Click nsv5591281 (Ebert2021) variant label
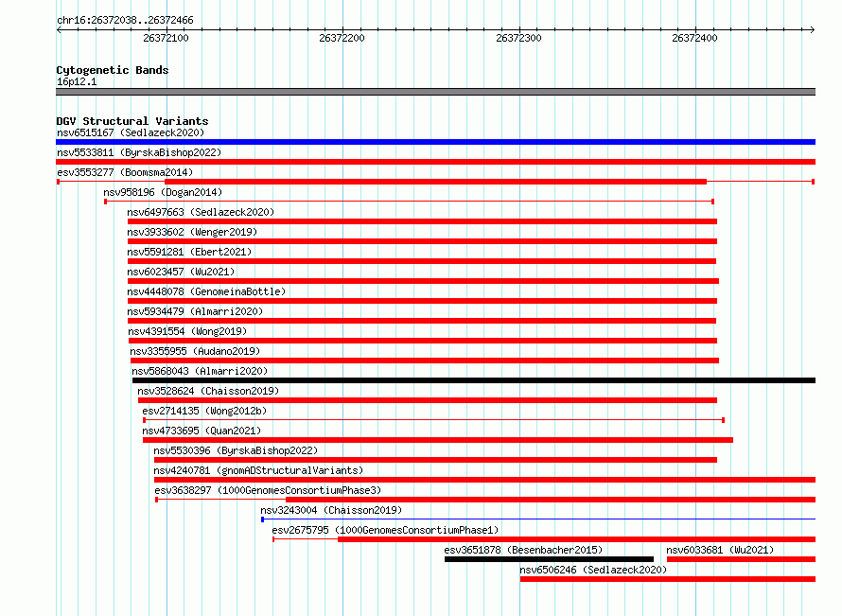 (x=189, y=252)
